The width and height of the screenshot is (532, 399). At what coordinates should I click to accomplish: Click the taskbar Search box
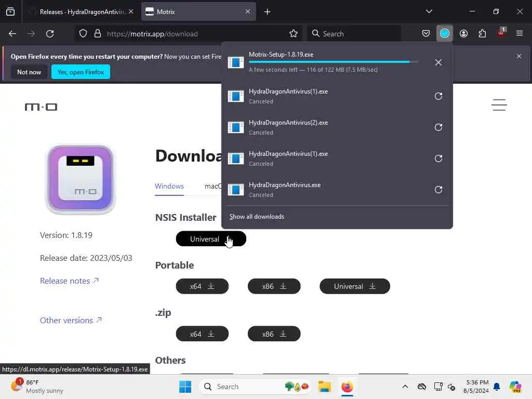tap(255, 387)
